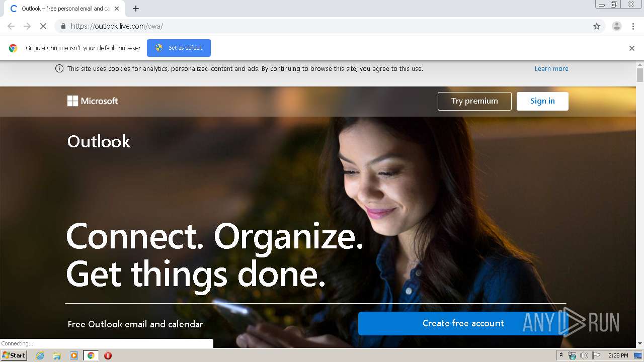Close the Outlook tab
Screen dimensions: 644x362
pos(117,9)
